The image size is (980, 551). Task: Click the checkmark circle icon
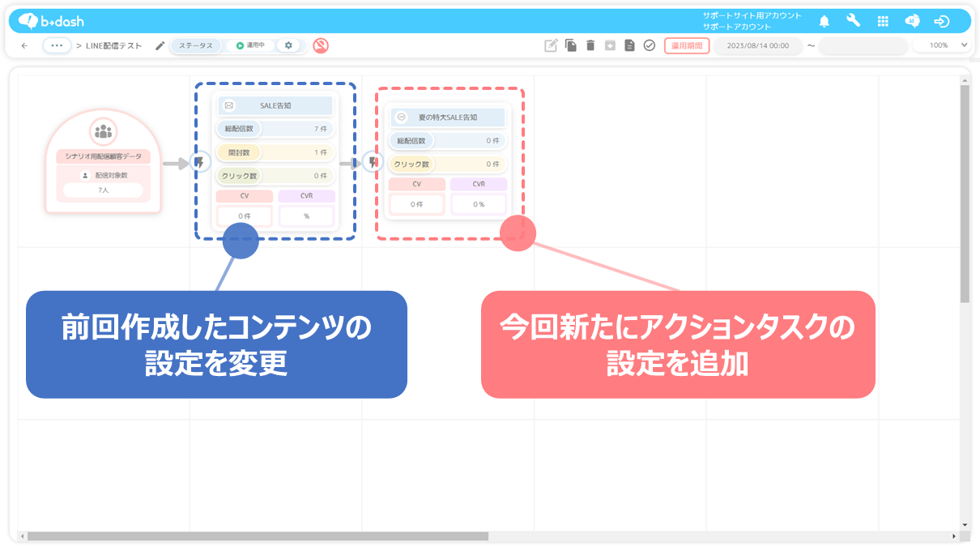tap(649, 45)
